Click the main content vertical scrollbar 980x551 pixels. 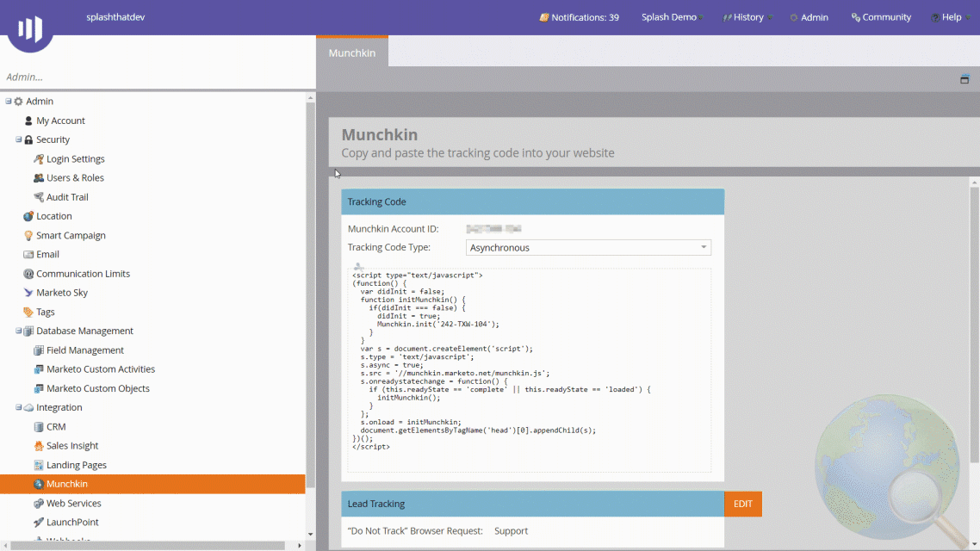[974, 325]
